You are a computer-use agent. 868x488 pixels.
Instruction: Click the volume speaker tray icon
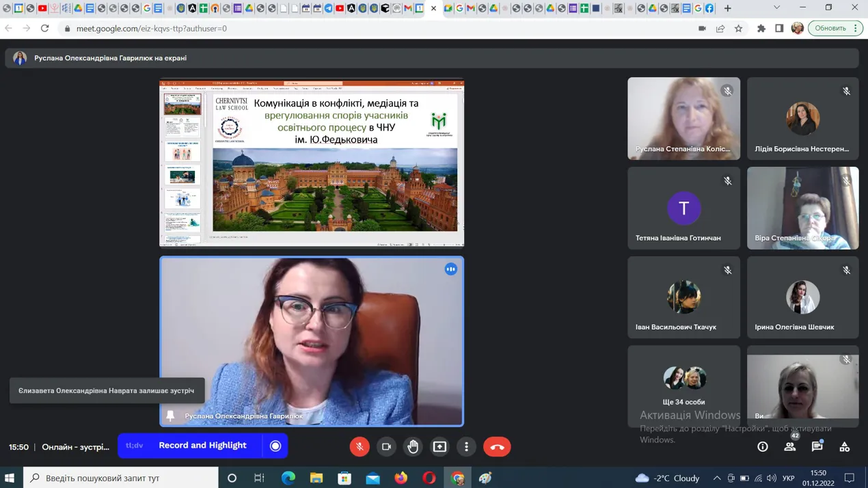click(772, 478)
